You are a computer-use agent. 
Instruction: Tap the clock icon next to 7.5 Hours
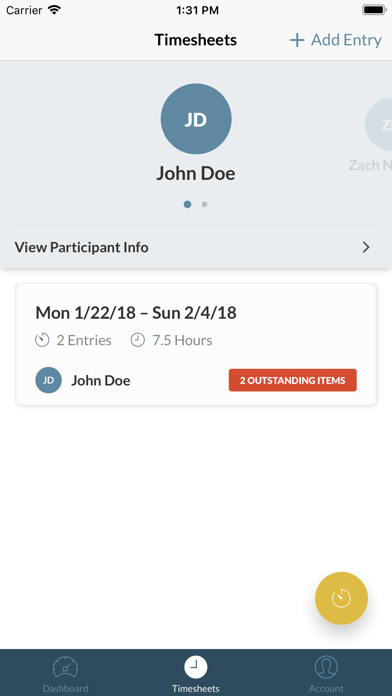(x=138, y=340)
